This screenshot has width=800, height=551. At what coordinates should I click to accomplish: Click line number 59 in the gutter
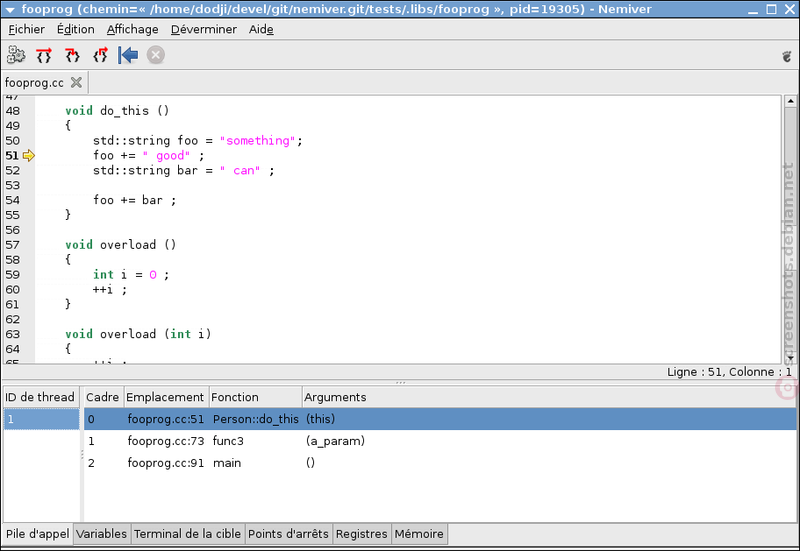13,274
